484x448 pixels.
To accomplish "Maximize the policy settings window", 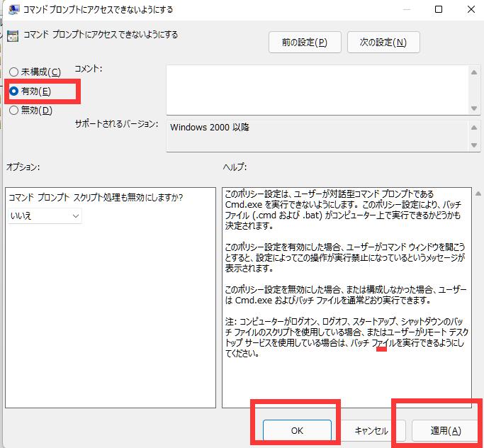I will 439,10.
